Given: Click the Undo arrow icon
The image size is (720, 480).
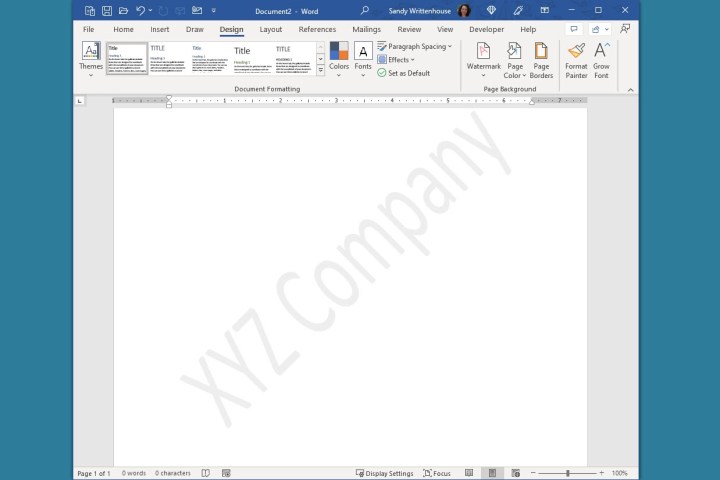Looking at the screenshot, I should tap(140, 11).
